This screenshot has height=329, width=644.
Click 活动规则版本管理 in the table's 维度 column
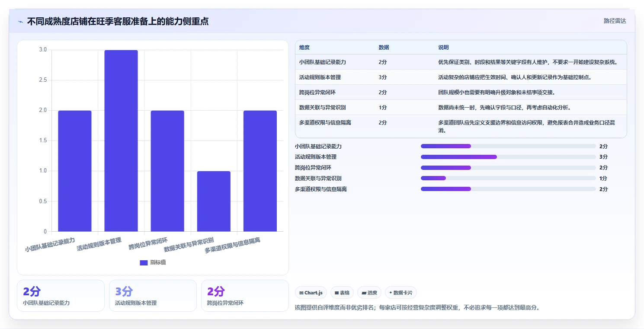(x=320, y=77)
